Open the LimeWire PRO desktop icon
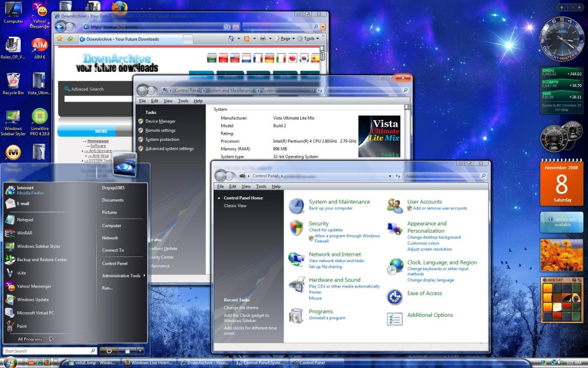 tap(40, 117)
